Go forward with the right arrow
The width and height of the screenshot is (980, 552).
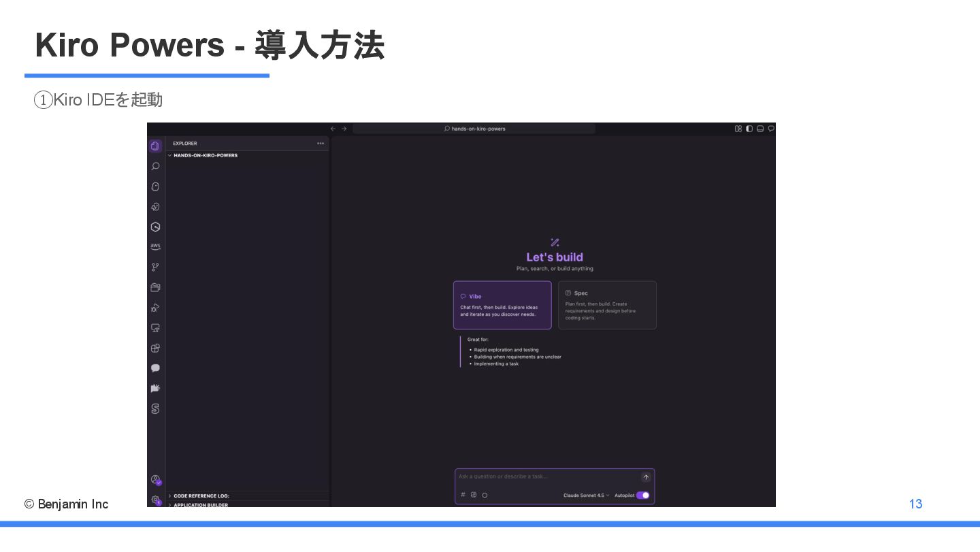pos(344,129)
